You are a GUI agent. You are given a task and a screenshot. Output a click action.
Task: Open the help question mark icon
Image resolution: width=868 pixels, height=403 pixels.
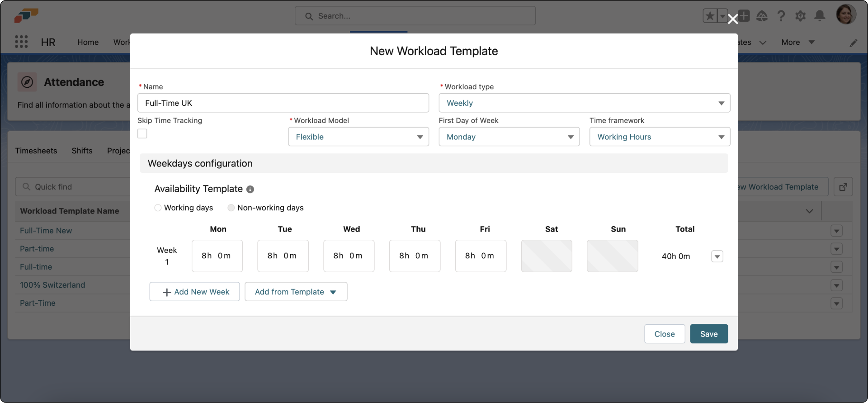point(781,16)
